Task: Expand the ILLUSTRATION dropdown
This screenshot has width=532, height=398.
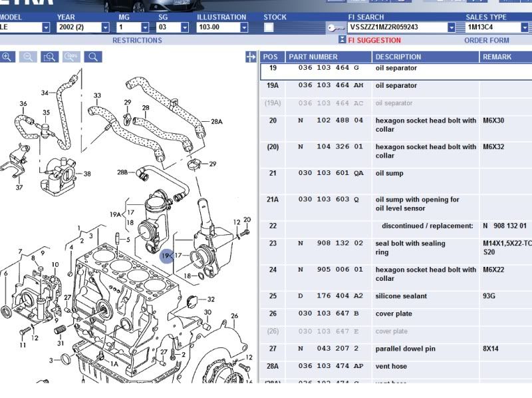Action: tap(244, 28)
